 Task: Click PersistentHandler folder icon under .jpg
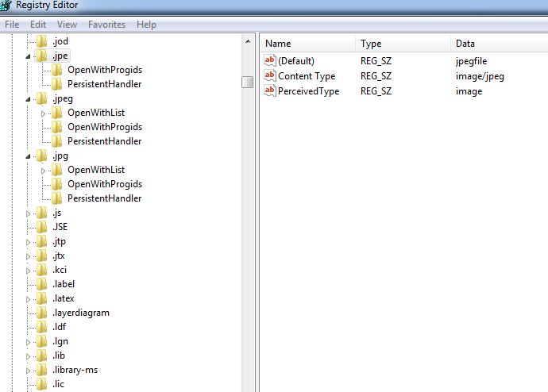56,198
